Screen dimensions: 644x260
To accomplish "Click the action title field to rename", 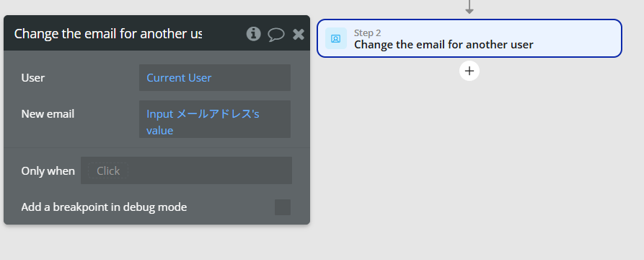I will 108,34.
